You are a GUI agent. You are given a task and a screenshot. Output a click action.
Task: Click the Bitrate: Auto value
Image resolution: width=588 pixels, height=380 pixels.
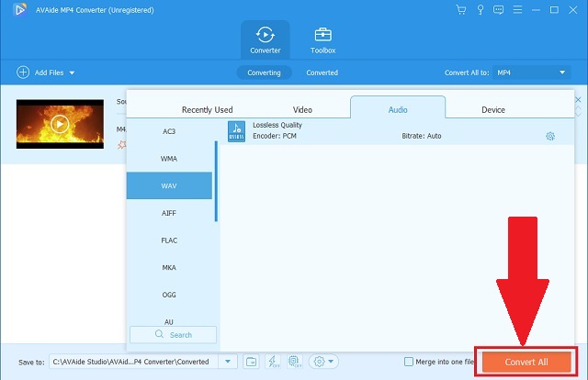point(422,136)
